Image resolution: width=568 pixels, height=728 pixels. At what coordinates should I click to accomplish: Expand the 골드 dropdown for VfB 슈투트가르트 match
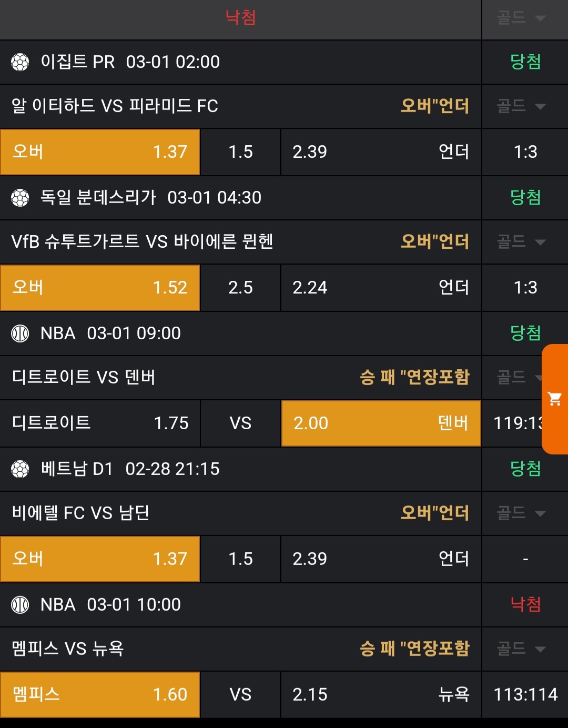pos(521,242)
